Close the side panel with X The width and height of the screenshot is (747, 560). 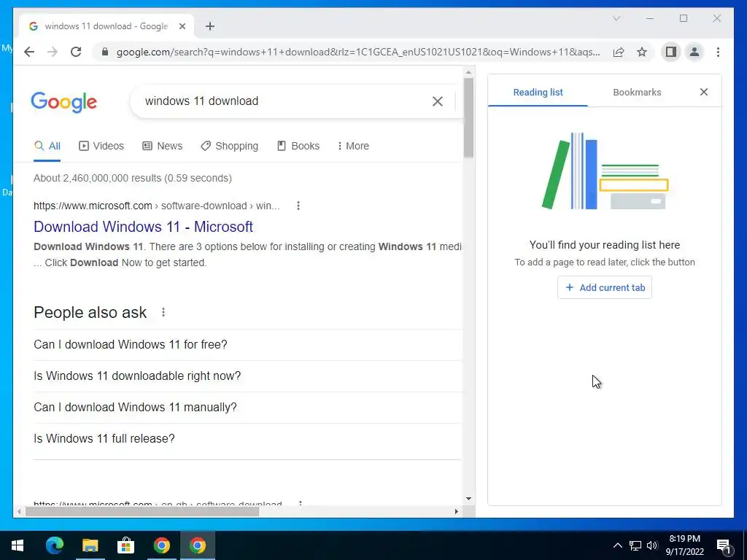tap(704, 92)
